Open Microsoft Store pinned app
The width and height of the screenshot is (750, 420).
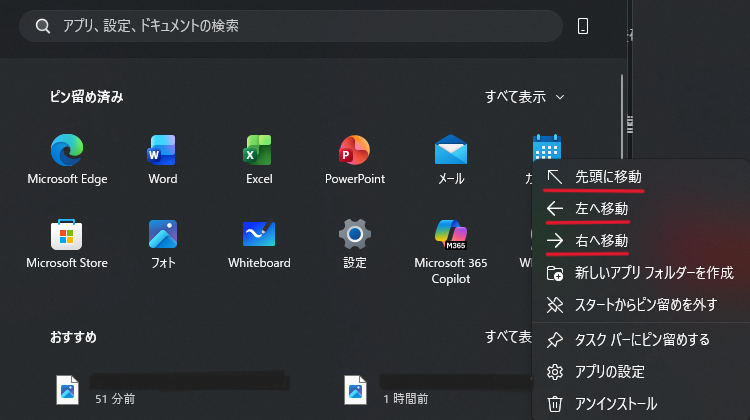click(x=67, y=243)
